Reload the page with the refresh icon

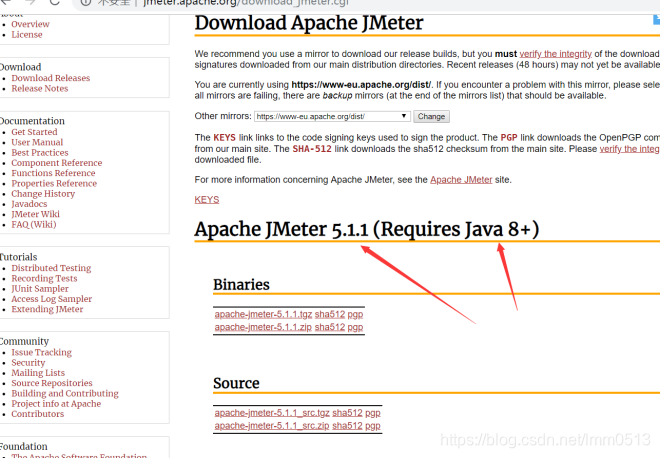[55, 3]
